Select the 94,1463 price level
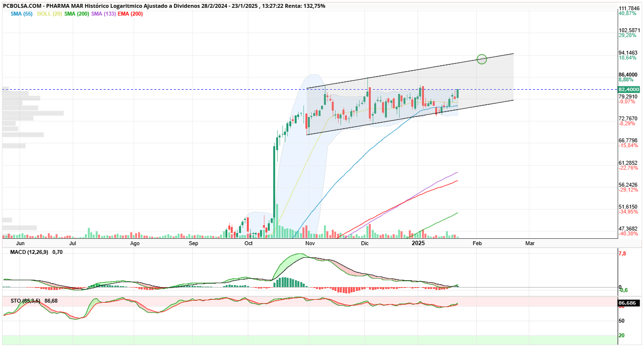The image size is (644, 347). click(x=628, y=53)
